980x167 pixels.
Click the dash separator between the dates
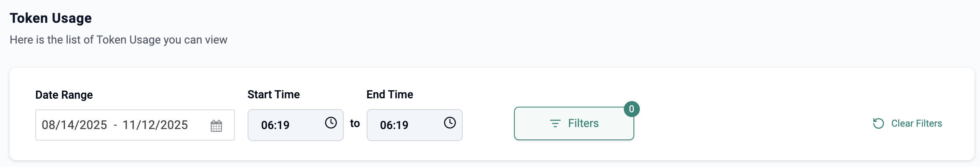click(115, 125)
